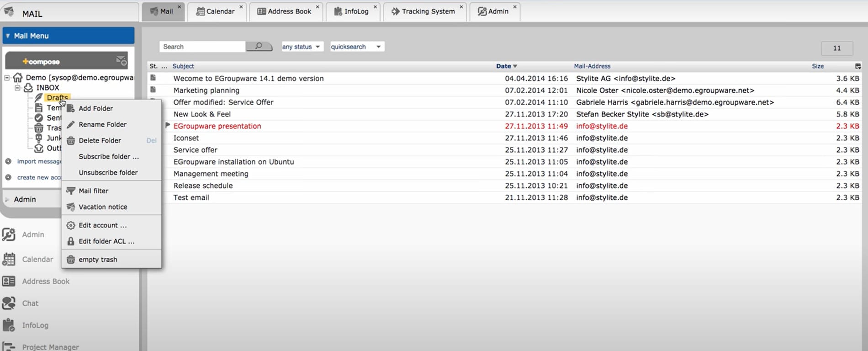Sort by Subject column header
Image resolution: width=868 pixels, height=351 pixels.
pyautogui.click(x=183, y=66)
